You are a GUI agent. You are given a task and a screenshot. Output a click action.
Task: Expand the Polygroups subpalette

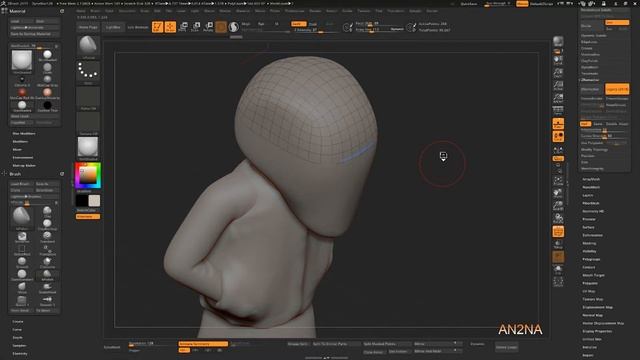pyautogui.click(x=591, y=259)
